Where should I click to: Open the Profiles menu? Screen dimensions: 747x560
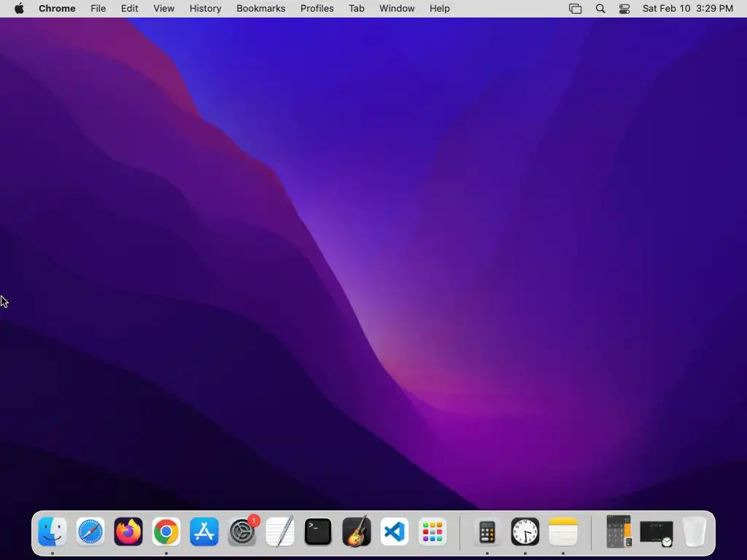click(x=317, y=9)
